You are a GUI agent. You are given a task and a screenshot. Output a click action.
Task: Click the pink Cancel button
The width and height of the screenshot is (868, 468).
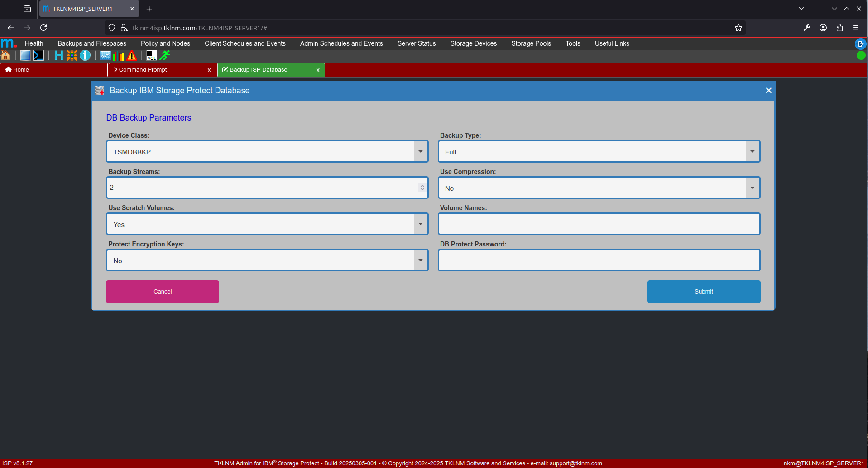pyautogui.click(x=163, y=292)
